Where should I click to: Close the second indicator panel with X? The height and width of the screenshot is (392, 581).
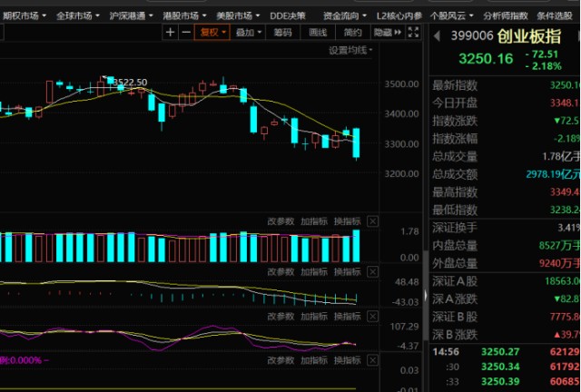(373, 270)
